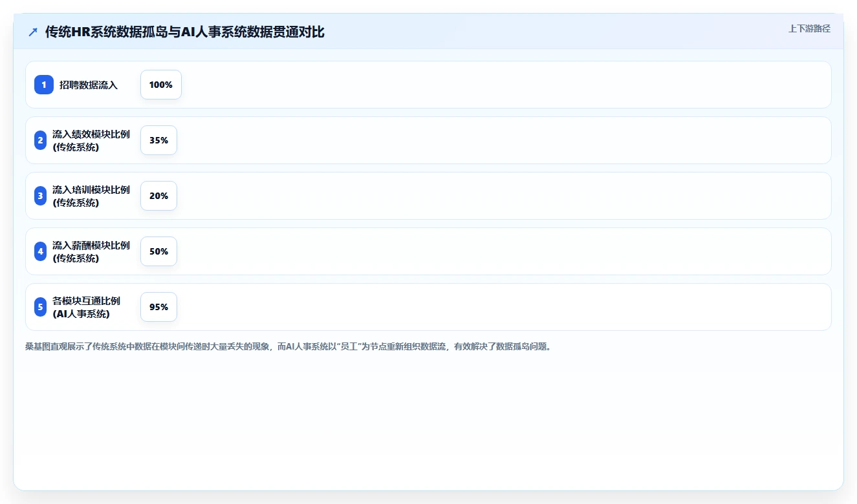Click the Sankey chart description footnote text
857x504 pixels.
coord(288,346)
